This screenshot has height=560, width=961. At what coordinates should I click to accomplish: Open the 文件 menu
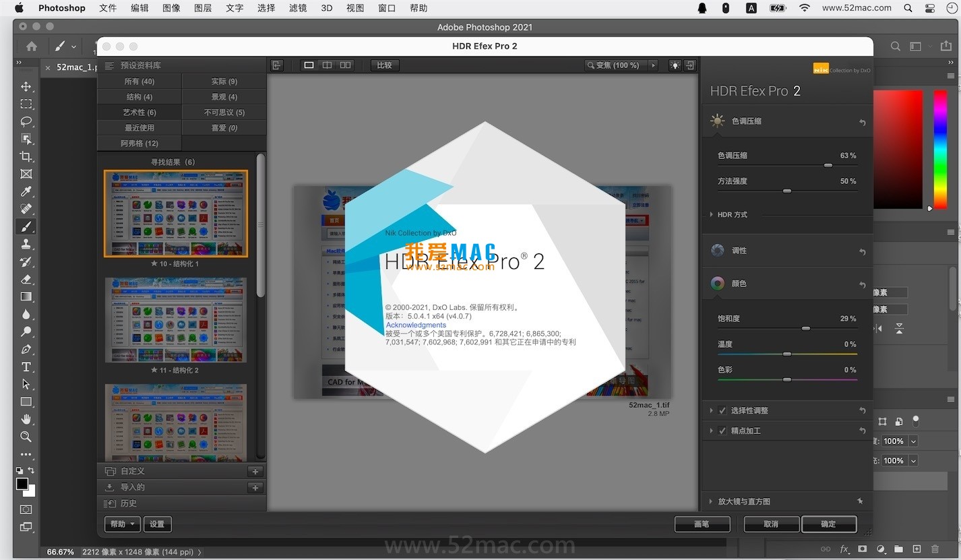coord(108,8)
